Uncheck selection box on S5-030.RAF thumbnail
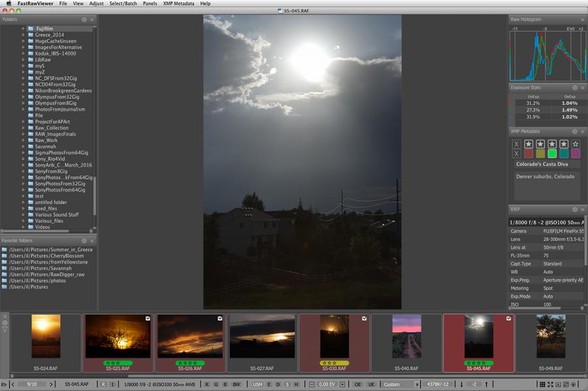 tap(363, 318)
